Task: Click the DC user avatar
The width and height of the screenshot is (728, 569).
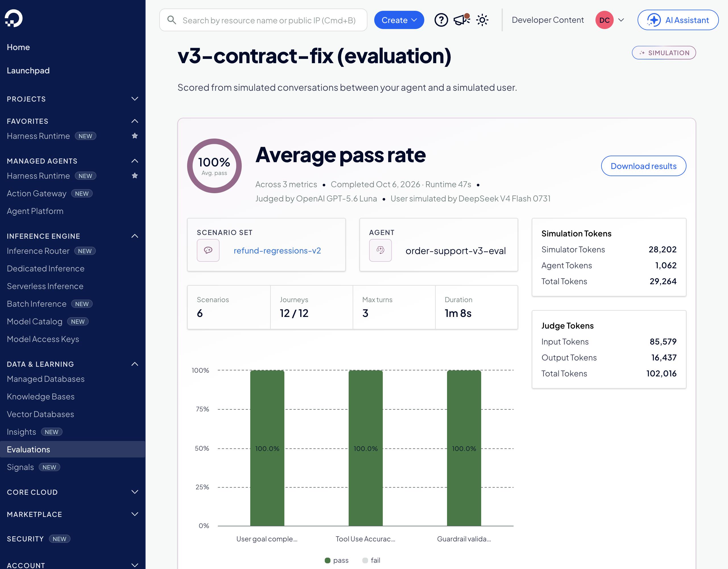Action: (x=604, y=20)
